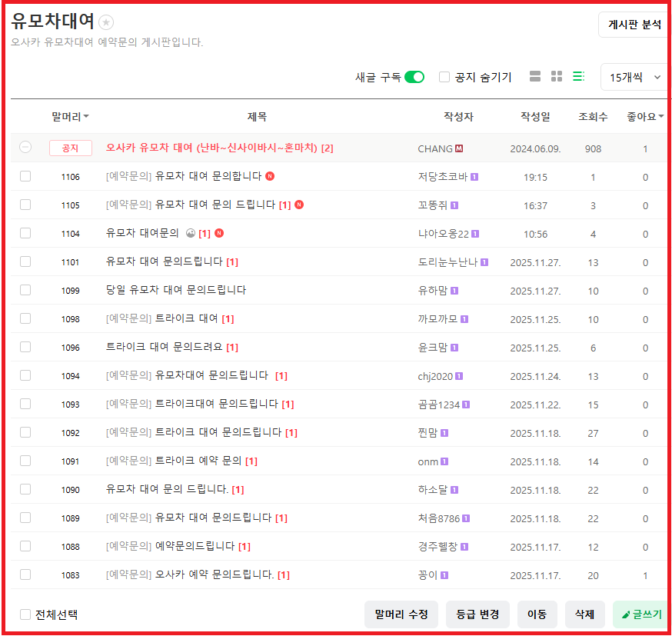The width and height of the screenshot is (672, 636).
Task: Open post 1098 트라이크 대여
Action: coord(186,318)
